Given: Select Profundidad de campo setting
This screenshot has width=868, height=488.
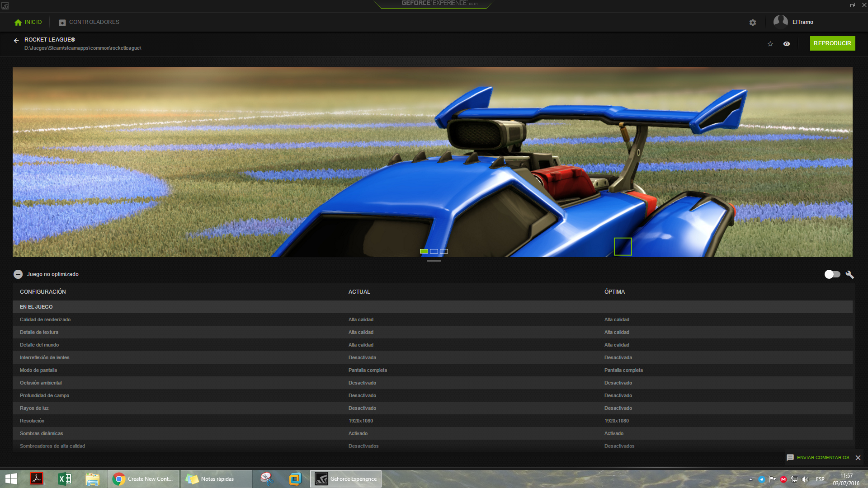Looking at the screenshot, I should point(433,395).
